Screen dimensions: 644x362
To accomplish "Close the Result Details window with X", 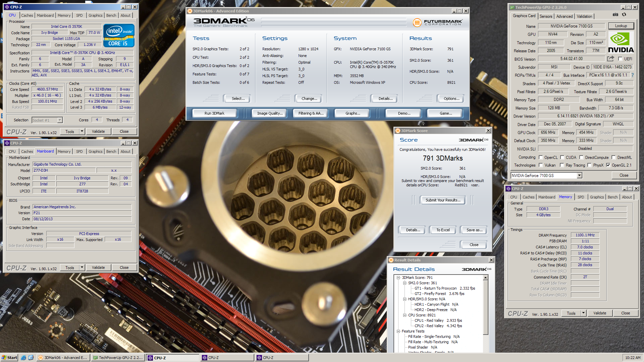I will pyautogui.click(x=491, y=260).
